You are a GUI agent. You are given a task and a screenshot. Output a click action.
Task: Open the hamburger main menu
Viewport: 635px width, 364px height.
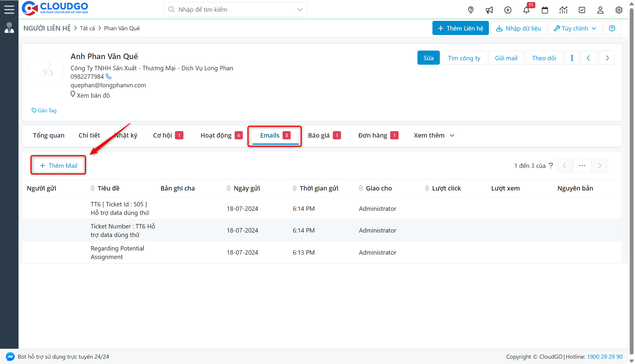[9, 9]
